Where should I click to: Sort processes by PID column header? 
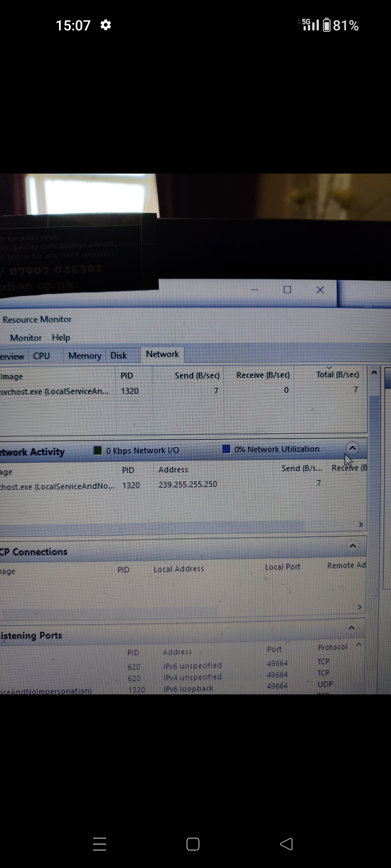point(127,376)
